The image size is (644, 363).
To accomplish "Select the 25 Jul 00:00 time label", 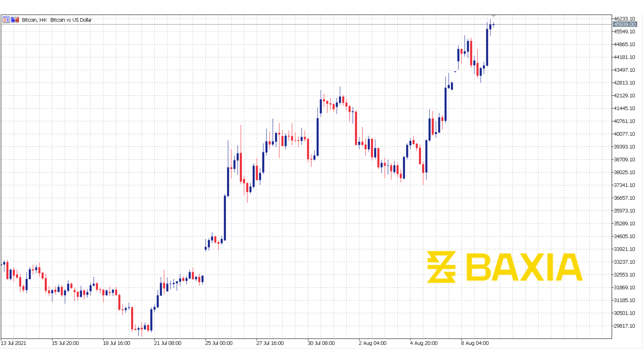I will click(x=219, y=343).
